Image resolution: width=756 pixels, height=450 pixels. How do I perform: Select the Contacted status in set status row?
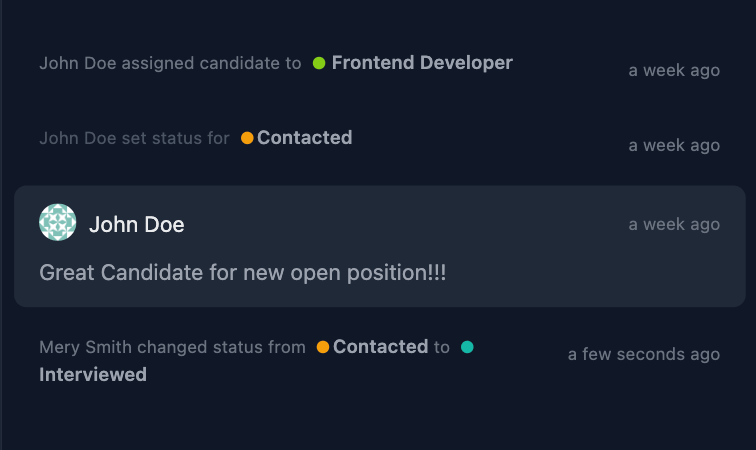(x=304, y=138)
